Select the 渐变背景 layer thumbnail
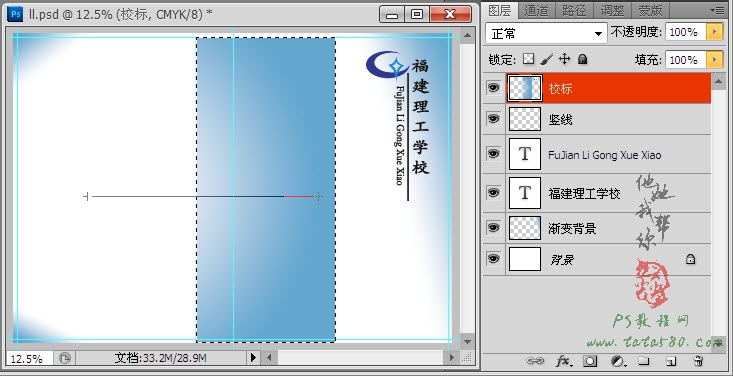 (x=525, y=228)
